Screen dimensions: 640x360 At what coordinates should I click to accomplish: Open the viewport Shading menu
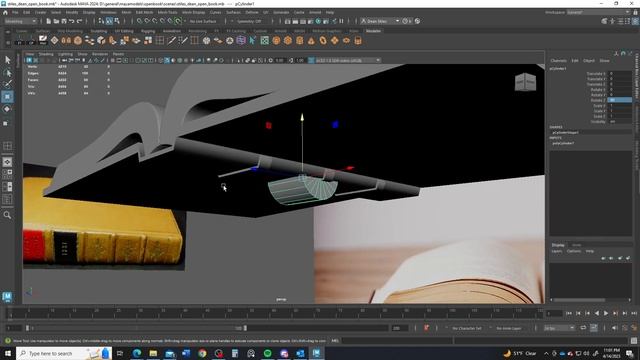46,54
